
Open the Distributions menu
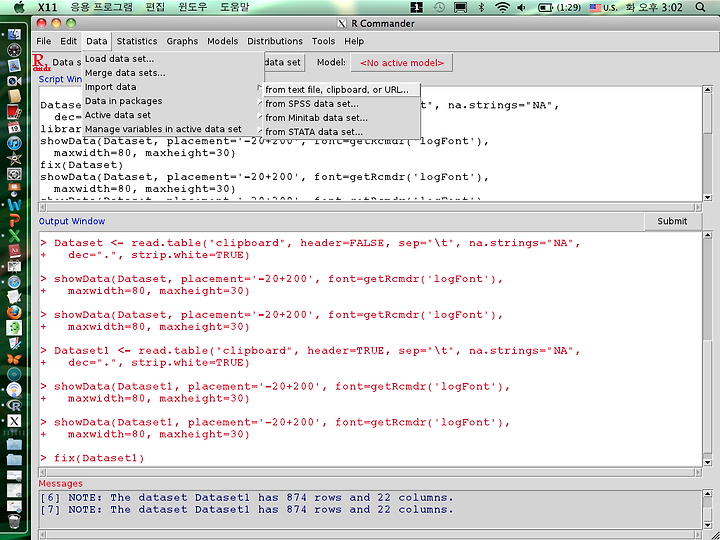(275, 41)
